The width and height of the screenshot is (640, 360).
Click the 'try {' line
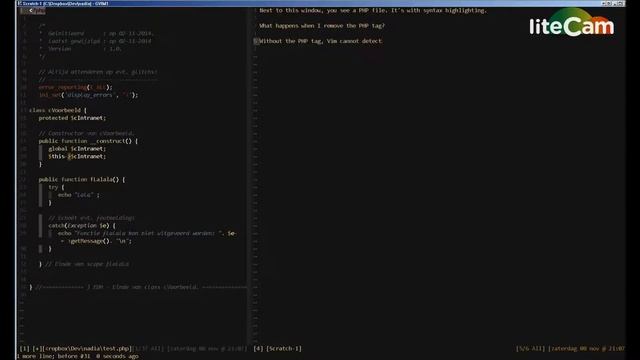56,187
